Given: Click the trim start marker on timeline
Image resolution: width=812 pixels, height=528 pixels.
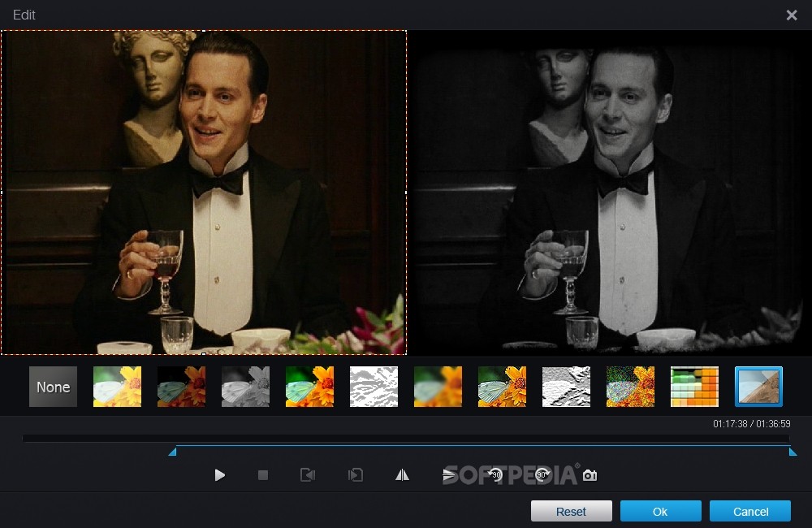Looking at the screenshot, I should [172, 452].
